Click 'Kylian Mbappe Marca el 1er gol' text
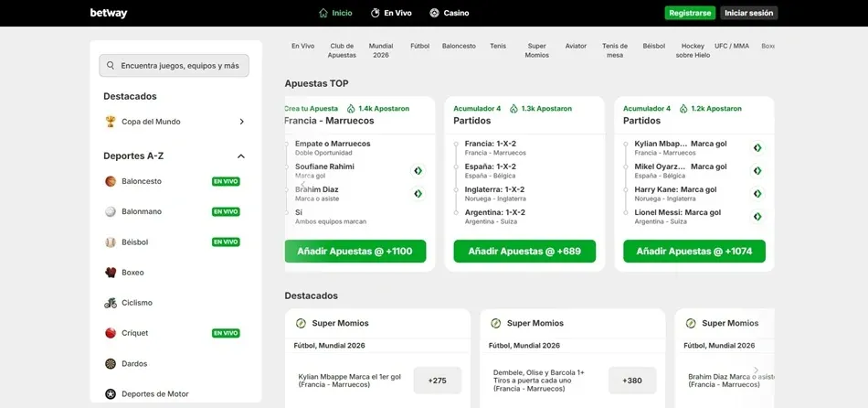This screenshot has height=408, width=868. (349, 376)
